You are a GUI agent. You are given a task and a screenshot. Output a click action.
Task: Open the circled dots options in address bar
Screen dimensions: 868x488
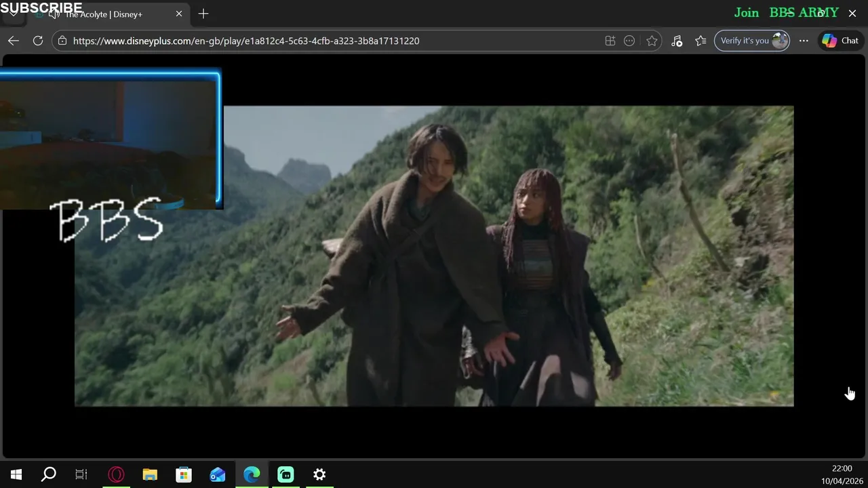tap(629, 41)
